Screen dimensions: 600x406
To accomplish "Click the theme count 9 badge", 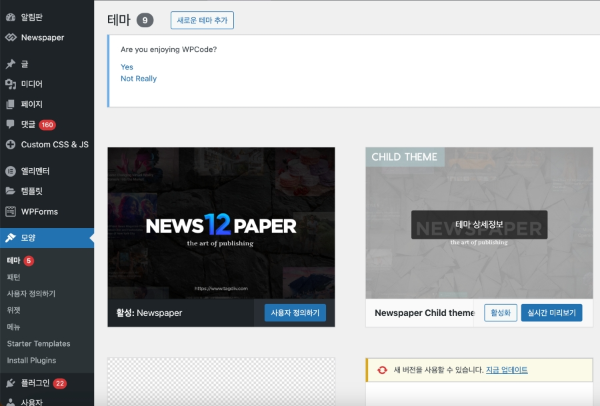I will [145, 20].
